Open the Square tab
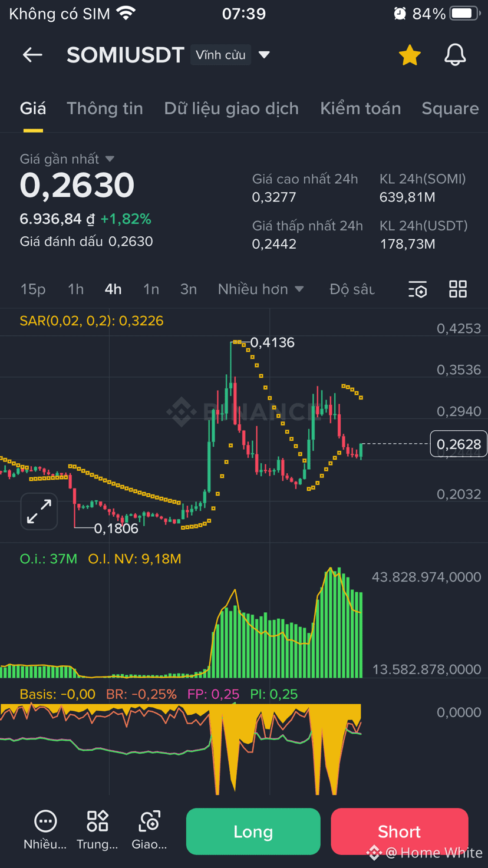 click(x=450, y=108)
